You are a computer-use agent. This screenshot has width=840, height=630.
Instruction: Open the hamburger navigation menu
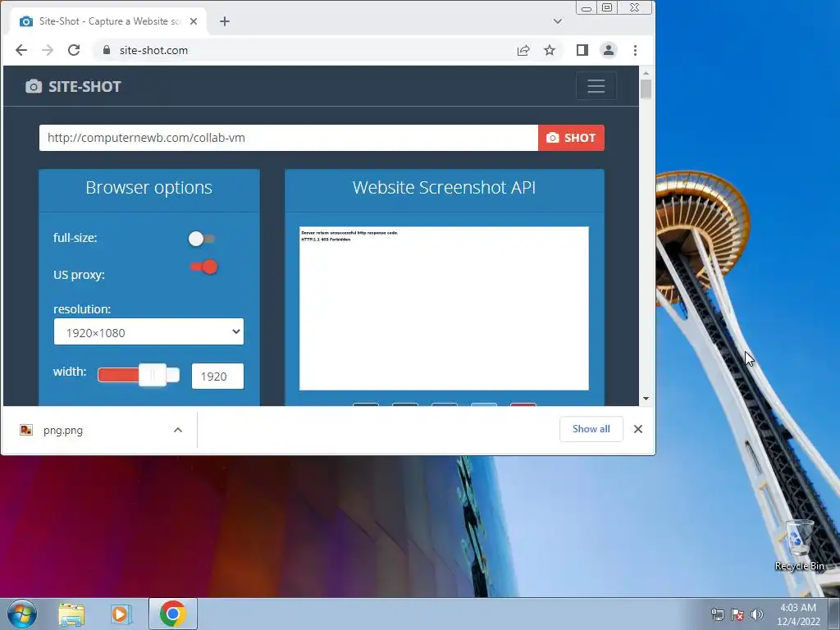click(596, 86)
